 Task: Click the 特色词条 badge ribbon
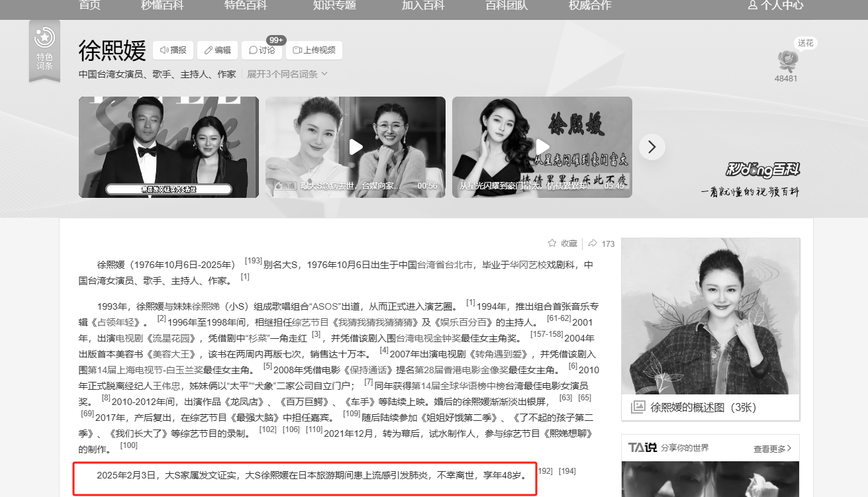(44, 52)
